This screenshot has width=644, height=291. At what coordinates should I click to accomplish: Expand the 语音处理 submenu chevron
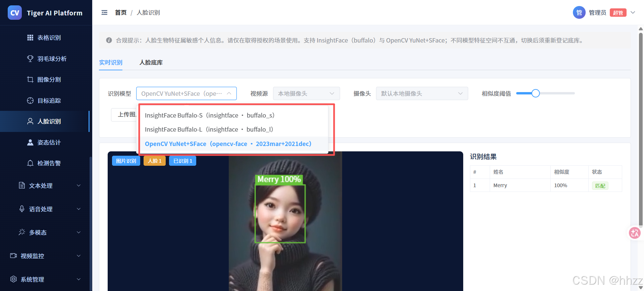(79, 209)
